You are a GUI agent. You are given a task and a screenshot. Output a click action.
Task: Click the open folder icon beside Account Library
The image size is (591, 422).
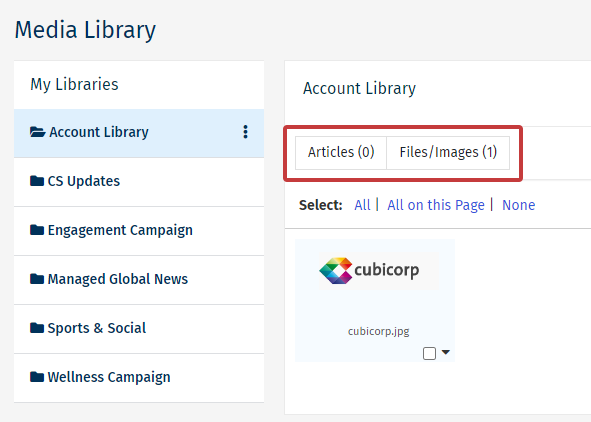coord(37,132)
